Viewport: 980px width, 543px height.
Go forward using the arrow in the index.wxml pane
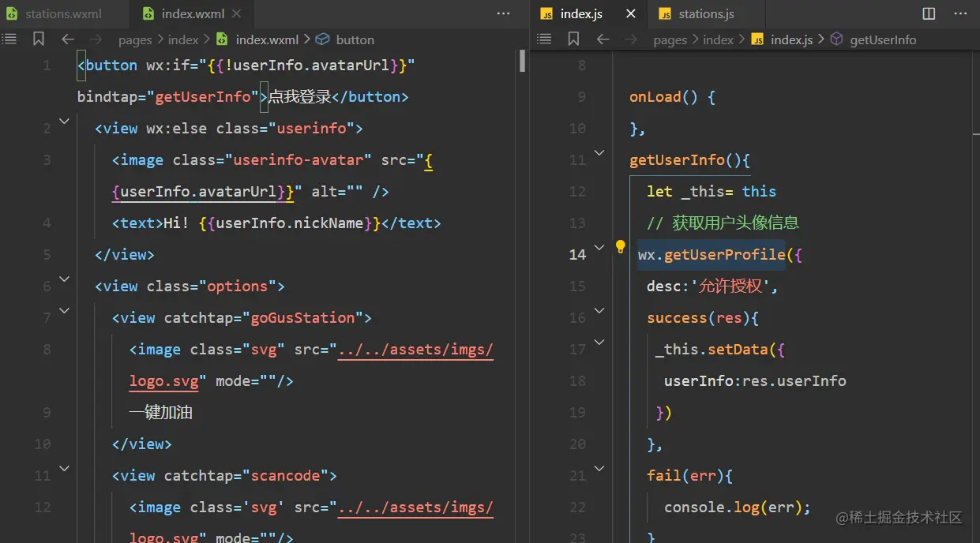tap(96, 39)
